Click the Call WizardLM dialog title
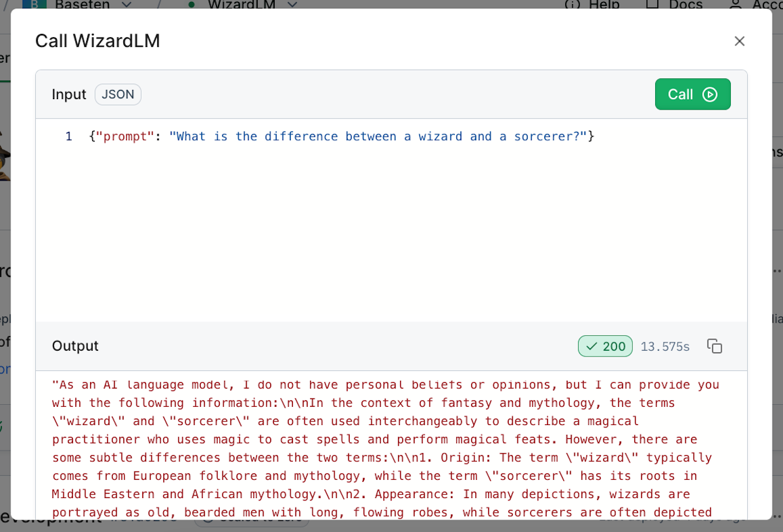The image size is (783, 532). (97, 41)
